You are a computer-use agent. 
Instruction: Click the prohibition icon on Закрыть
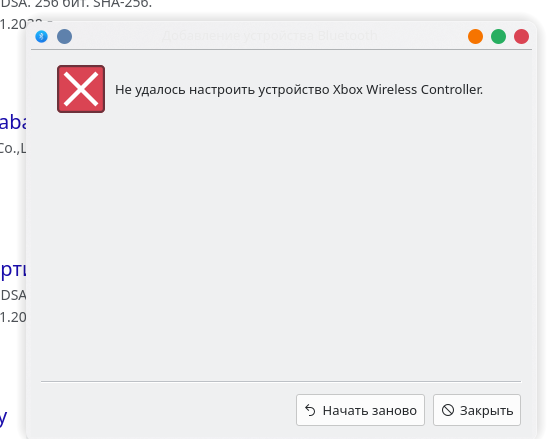[x=448, y=410]
